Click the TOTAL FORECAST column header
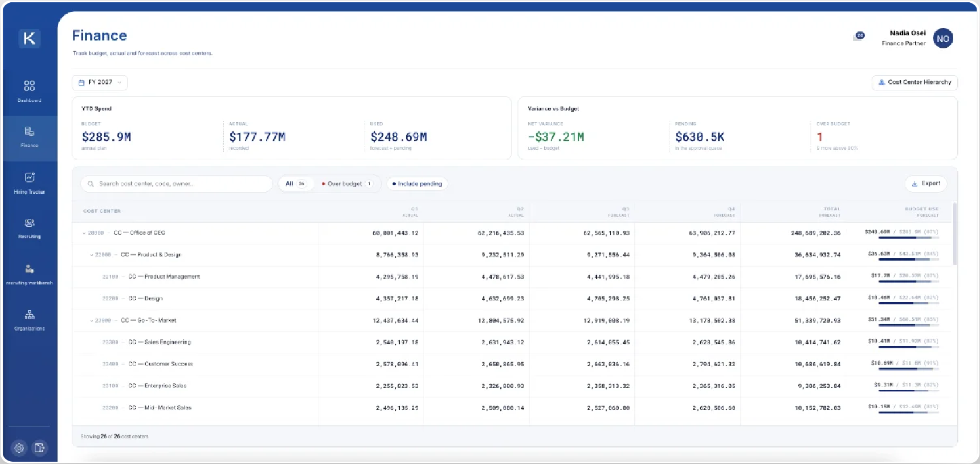This screenshot has height=464, width=980. (x=830, y=212)
